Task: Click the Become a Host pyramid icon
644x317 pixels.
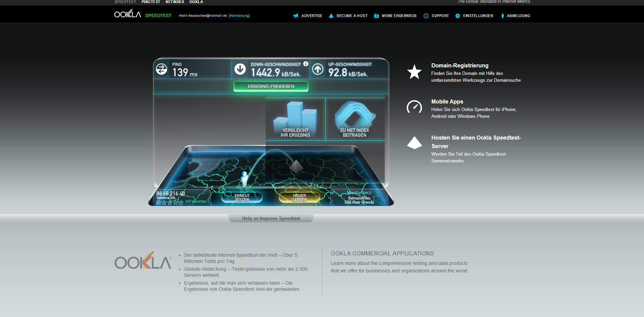Action: tap(331, 16)
